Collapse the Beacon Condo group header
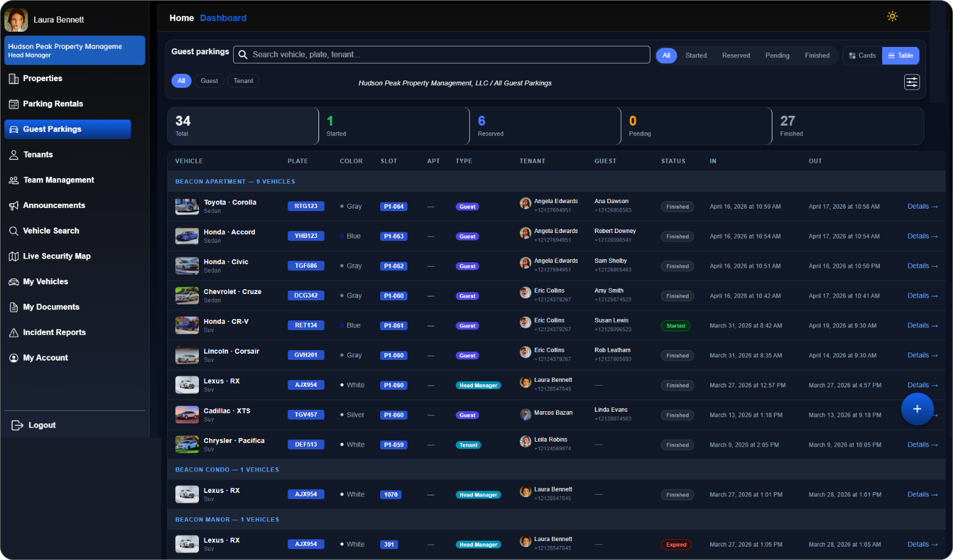The width and height of the screenshot is (953, 560). tap(227, 470)
